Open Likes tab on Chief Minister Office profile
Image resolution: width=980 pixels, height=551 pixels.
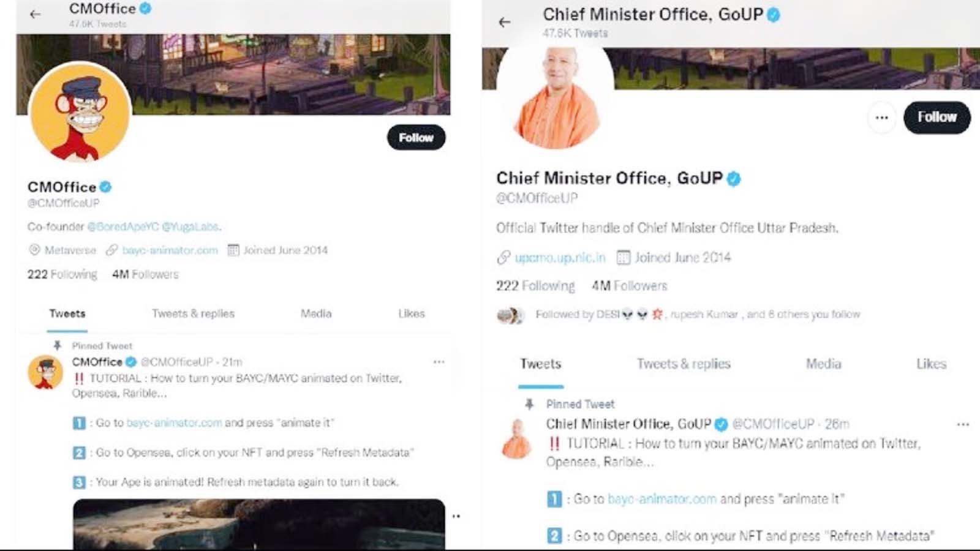(x=931, y=364)
